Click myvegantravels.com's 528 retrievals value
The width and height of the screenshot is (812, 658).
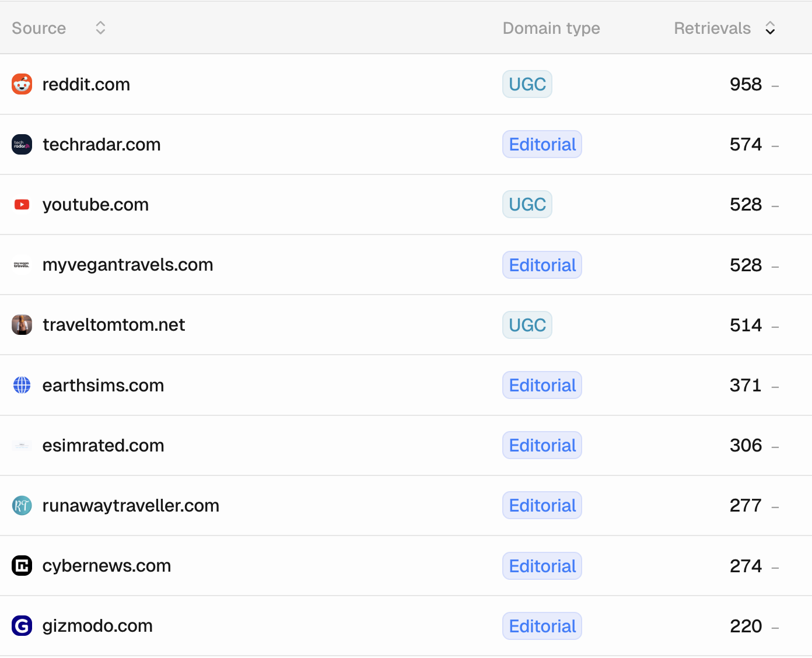pyautogui.click(x=745, y=265)
